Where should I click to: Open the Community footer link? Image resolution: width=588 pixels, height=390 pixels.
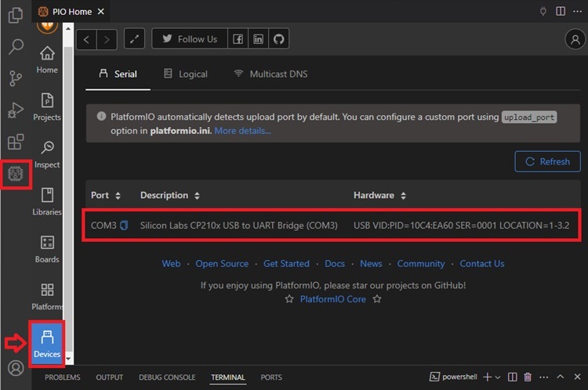[x=421, y=264]
